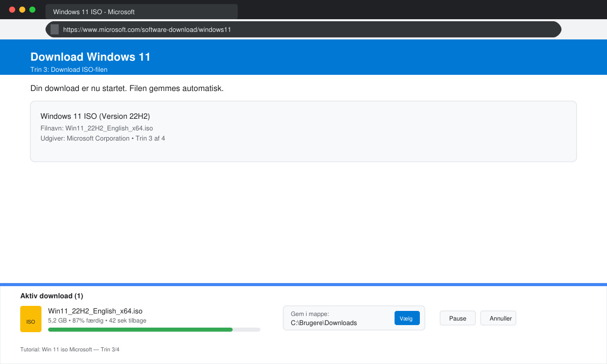Click the microsoft.com URL address field
This screenshot has width=607, height=364.
pyautogui.click(x=303, y=29)
